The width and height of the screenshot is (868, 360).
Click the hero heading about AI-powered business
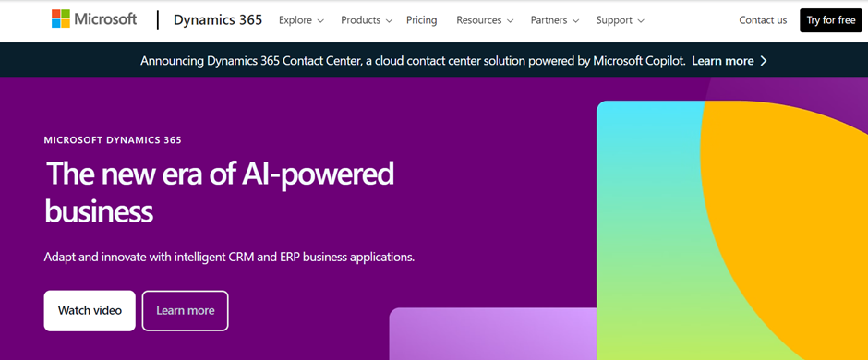pyautogui.click(x=219, y=192)
